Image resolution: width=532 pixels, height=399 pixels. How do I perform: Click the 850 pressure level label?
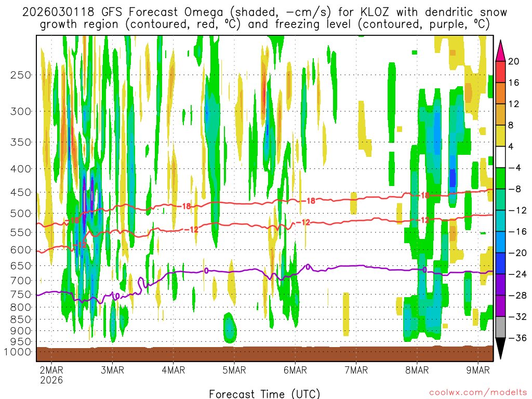[x=21, y=320]
